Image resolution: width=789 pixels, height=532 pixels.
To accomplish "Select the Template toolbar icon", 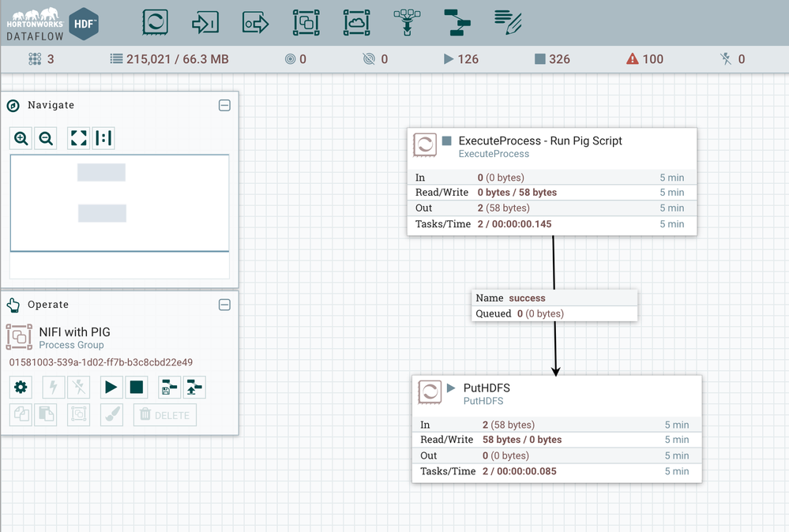I will pos(456,22).
